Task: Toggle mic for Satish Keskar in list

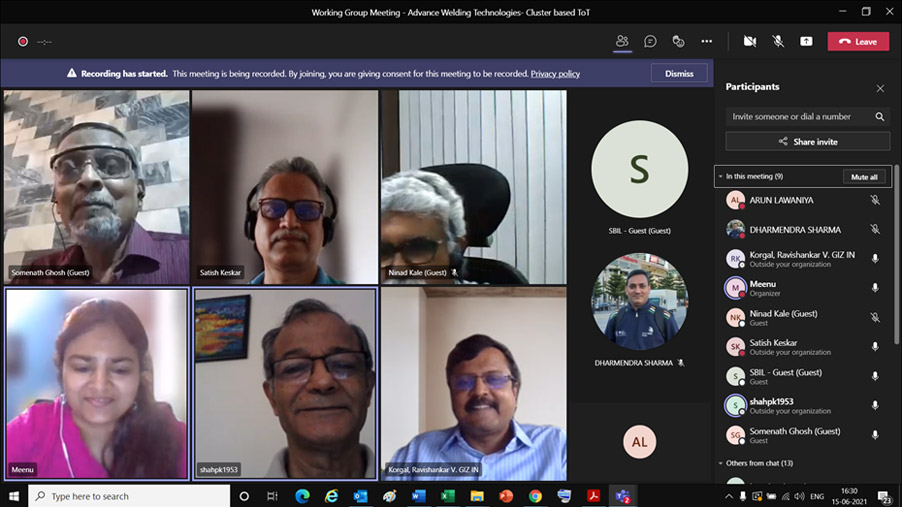Action: pos(875,347)
